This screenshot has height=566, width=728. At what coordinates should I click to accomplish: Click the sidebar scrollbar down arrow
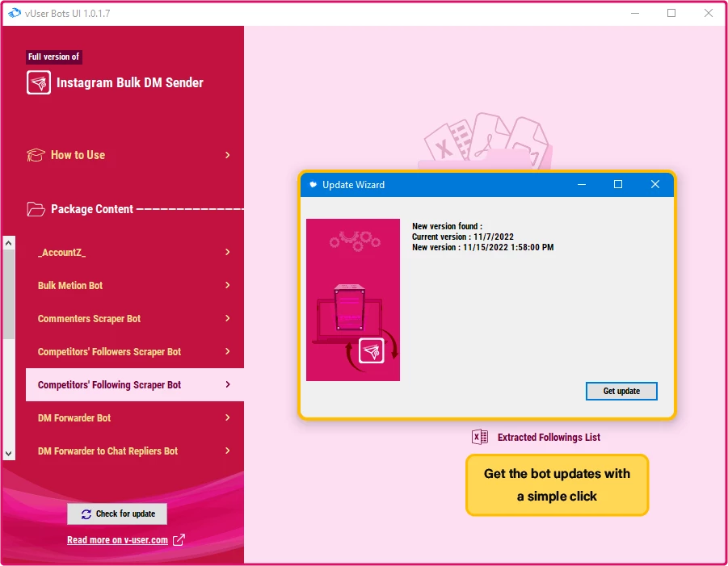tap(8, 453)
